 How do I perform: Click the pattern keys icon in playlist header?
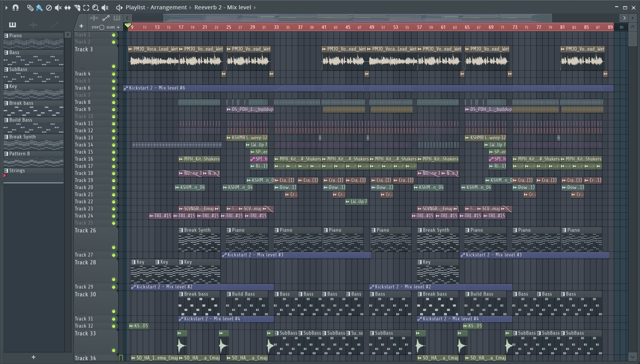117,18
